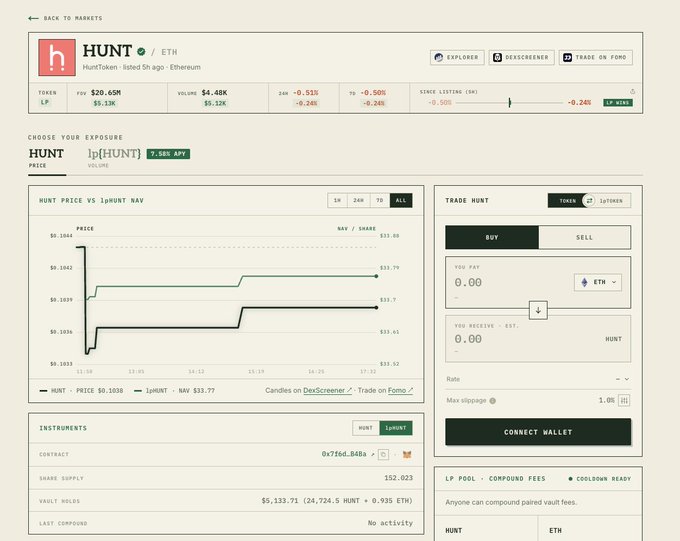Screen dimensions: 680x541
Task: Open the Fomo link below chart
Action: (x=400, y=390)
